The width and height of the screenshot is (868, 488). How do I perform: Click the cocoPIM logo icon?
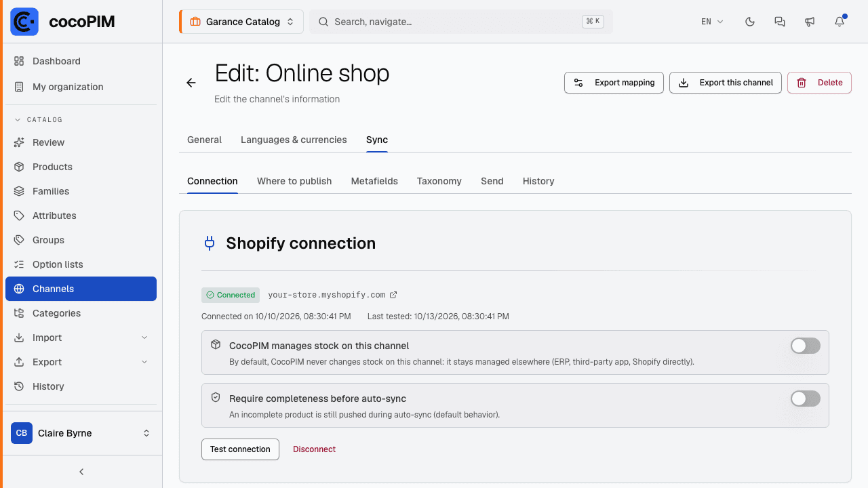24,22
